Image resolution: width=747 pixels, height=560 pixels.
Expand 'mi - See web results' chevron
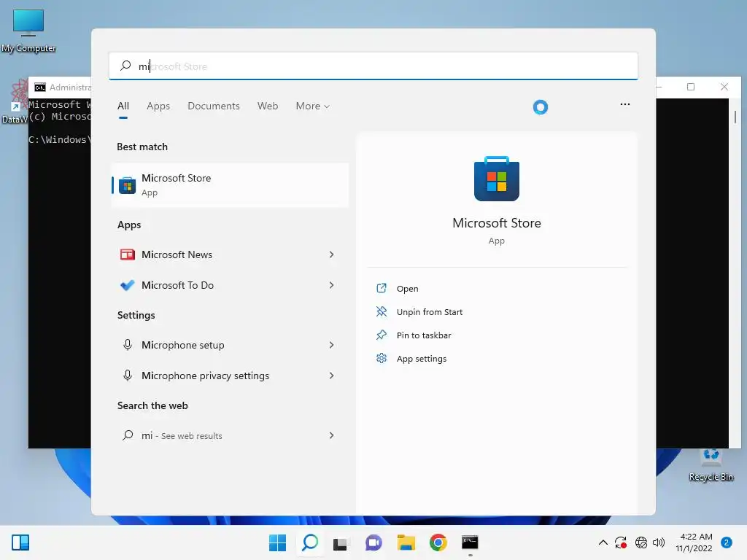332,435
